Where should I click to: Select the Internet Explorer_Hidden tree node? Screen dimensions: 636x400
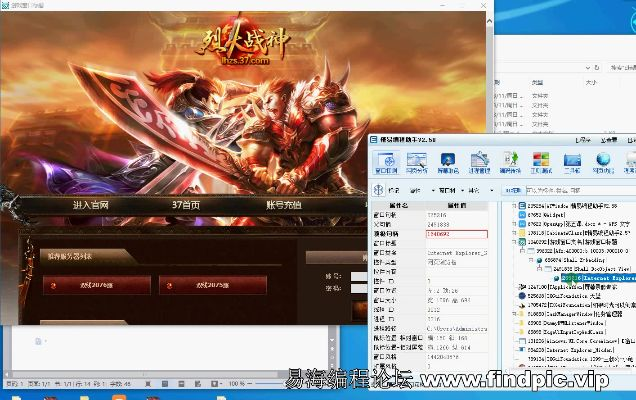[571, 349]
